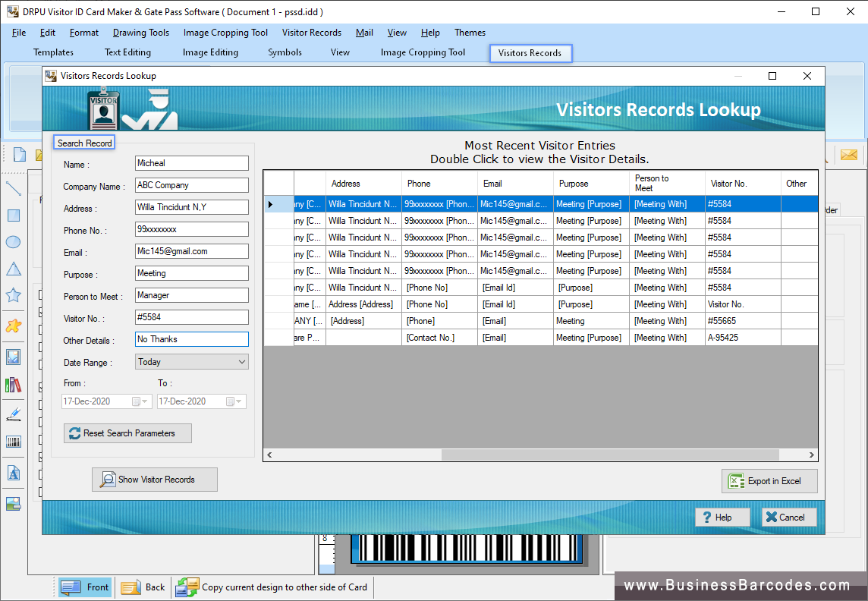Select the Rectangle shape tool

[12, 215]
